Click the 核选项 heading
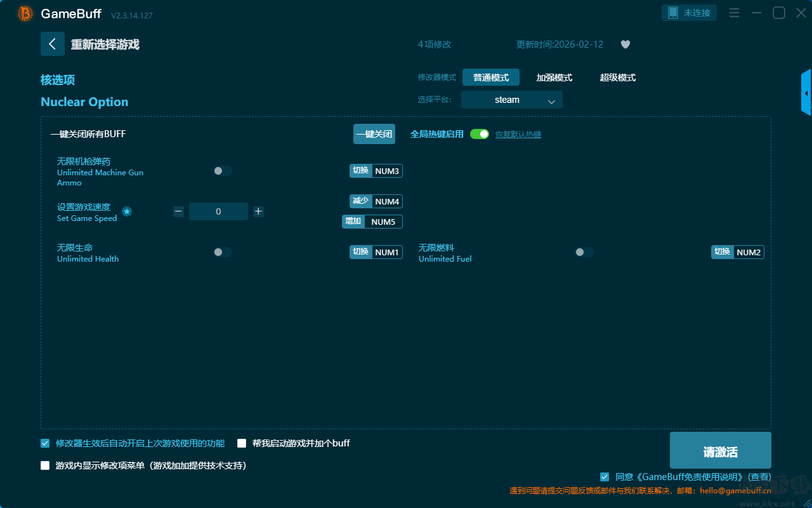This screenshot has height=508, width=812. coord(58,80)
